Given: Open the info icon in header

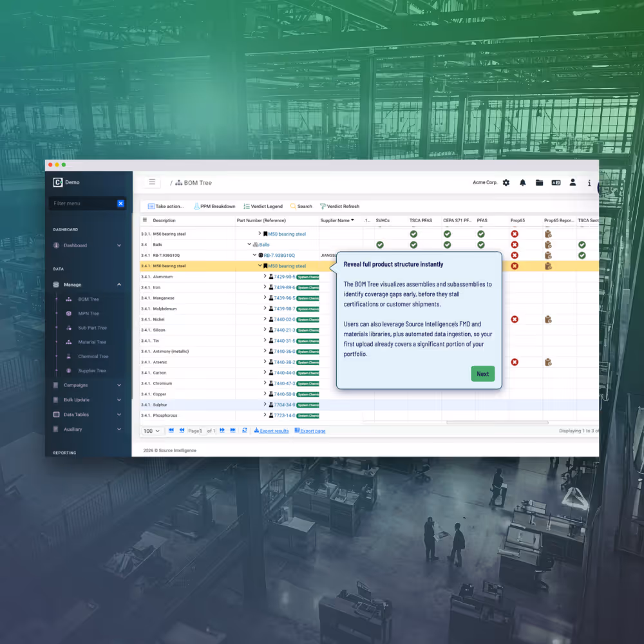Looking at the screenshot, I should coord(589,183).
